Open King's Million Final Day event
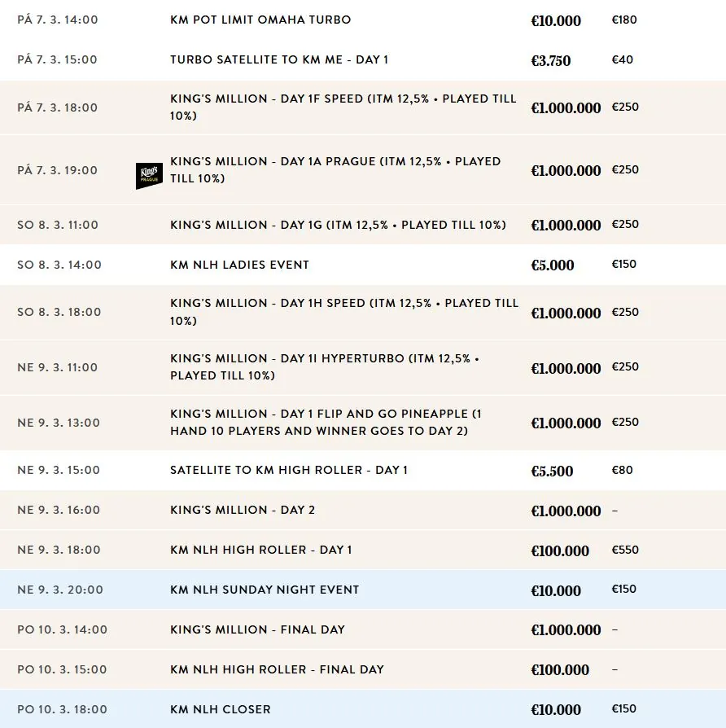The width and height of the screenshot is (726, 728). pos(257,629)
